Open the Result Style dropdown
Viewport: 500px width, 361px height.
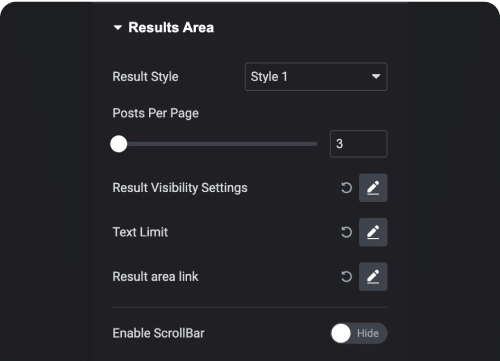coord(316,77)
